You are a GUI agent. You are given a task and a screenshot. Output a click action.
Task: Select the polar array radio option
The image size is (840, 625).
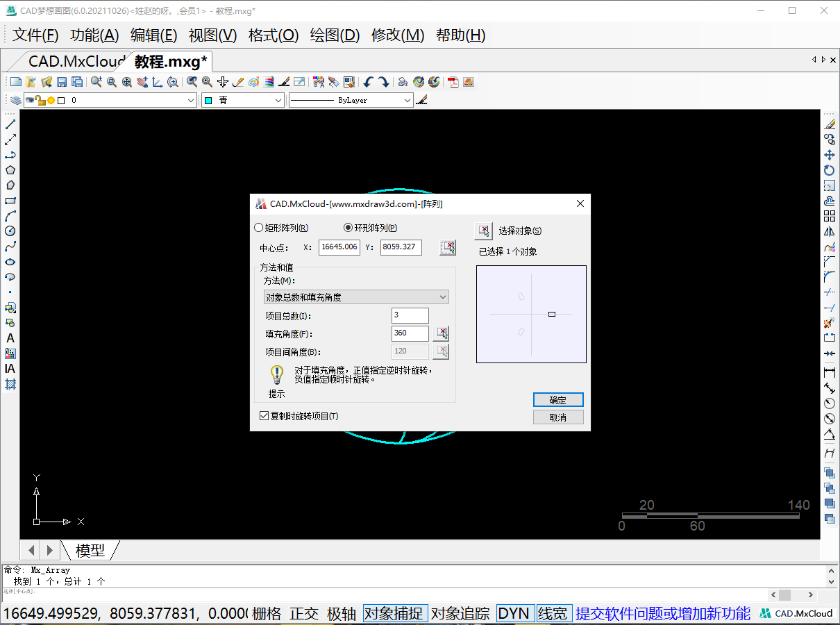348,228
